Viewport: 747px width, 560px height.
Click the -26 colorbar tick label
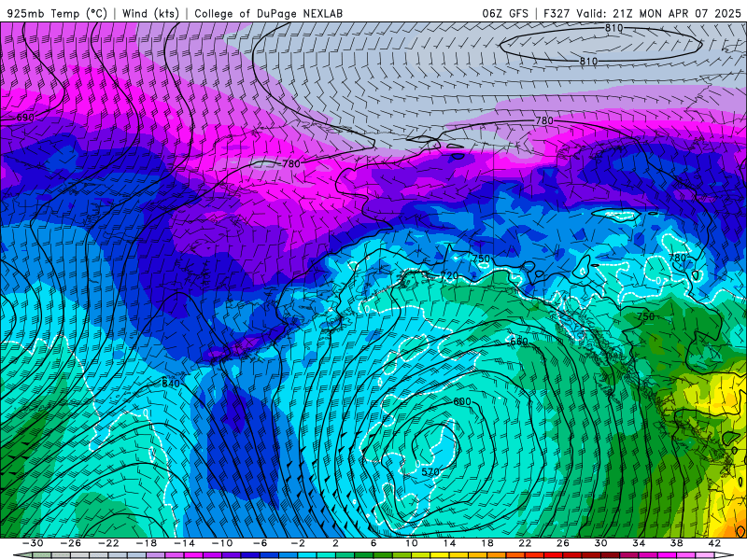[x=71, y=543]
